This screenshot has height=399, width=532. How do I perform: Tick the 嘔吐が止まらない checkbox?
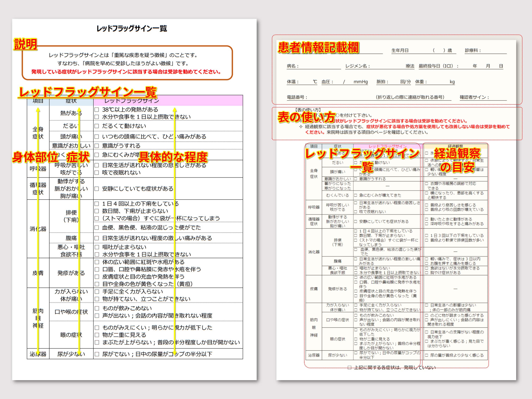click(x=97, y=247)
